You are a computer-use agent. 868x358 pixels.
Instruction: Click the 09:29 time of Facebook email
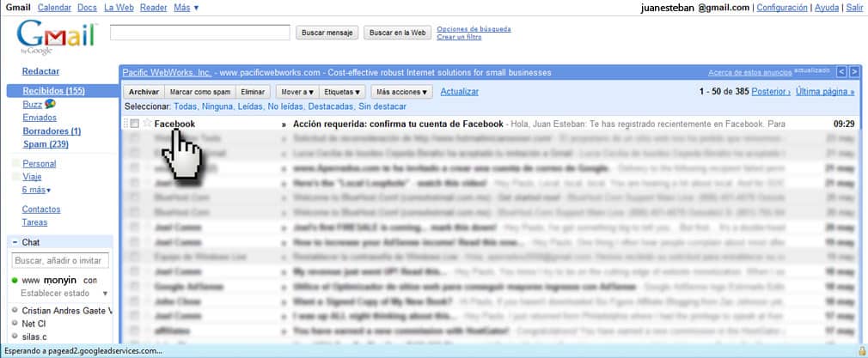point(844,124)
